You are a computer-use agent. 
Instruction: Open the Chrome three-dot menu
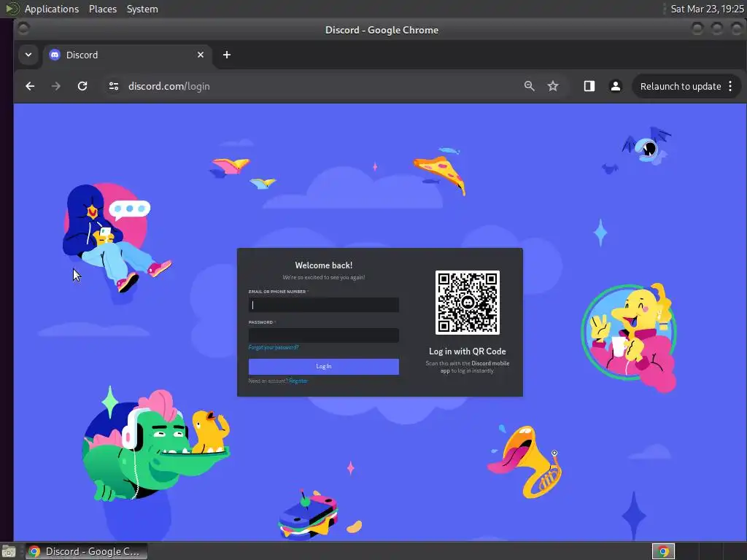pyautogui.click(x=730, y=86)
